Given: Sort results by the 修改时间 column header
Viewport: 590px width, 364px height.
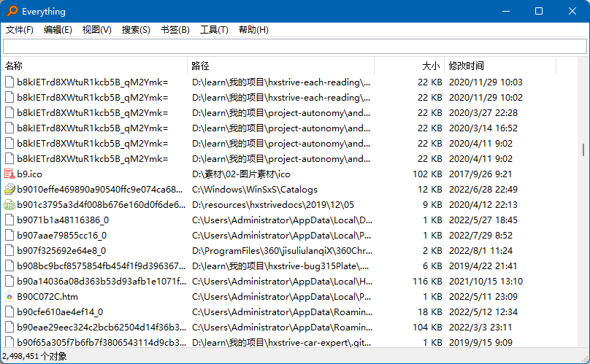Looking at the screenshot, I should tap(500, 66).
